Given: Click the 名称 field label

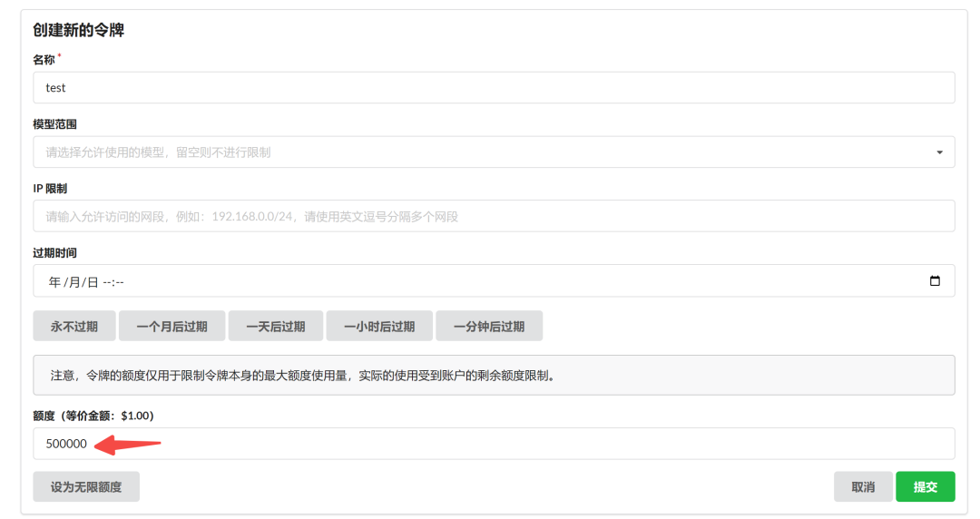Looking at the screenshot, I should click(44, 59).
